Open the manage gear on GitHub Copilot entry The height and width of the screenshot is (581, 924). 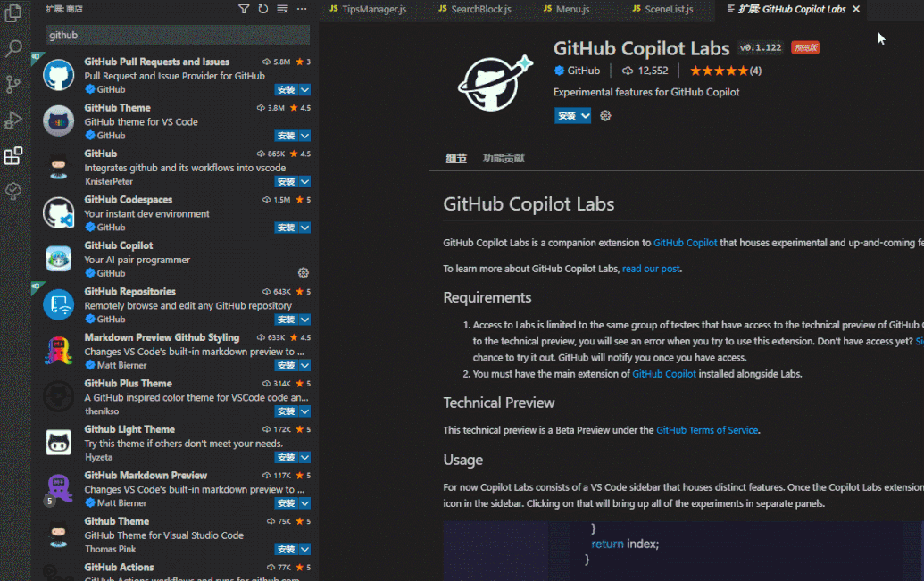(303, 273)
